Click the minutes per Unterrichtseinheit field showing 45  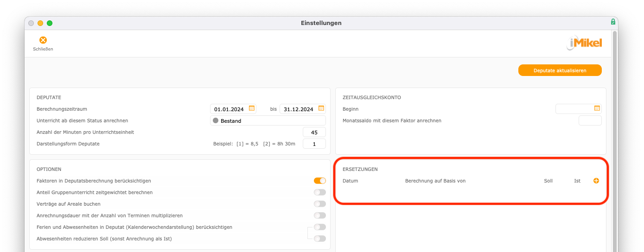pos(314,132)
